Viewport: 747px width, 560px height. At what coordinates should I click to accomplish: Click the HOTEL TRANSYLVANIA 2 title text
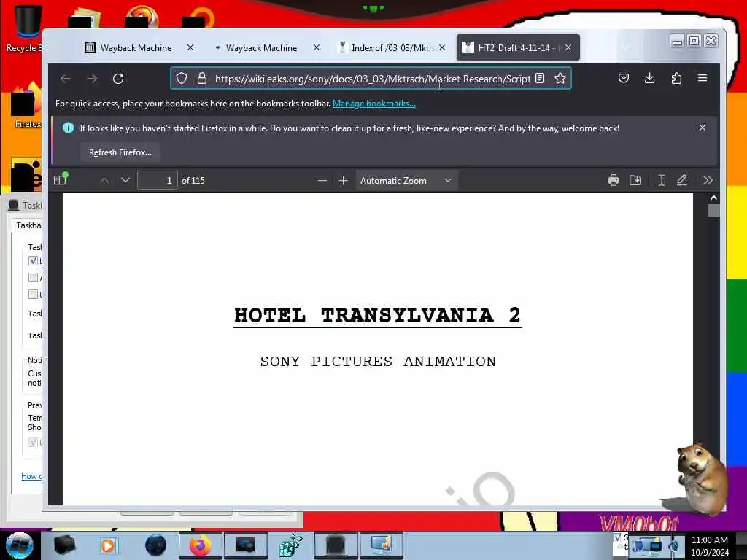(x=378, y=315)
